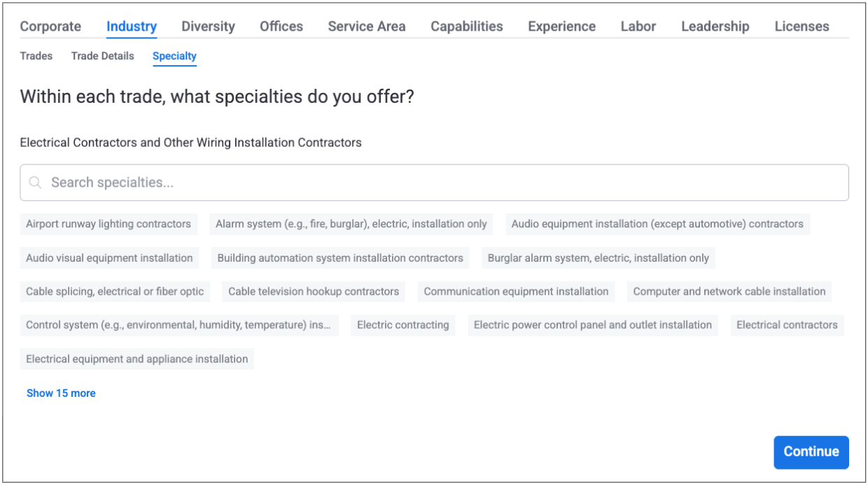Toggle Electrical equipment and appliance installation
The height and width of the screenshot is (485, 868).
tap(137, 359)
